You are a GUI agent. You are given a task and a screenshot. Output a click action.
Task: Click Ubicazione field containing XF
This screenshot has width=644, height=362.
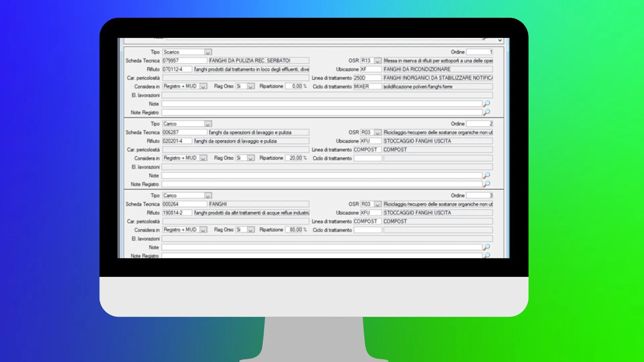[x=371, y=69]
